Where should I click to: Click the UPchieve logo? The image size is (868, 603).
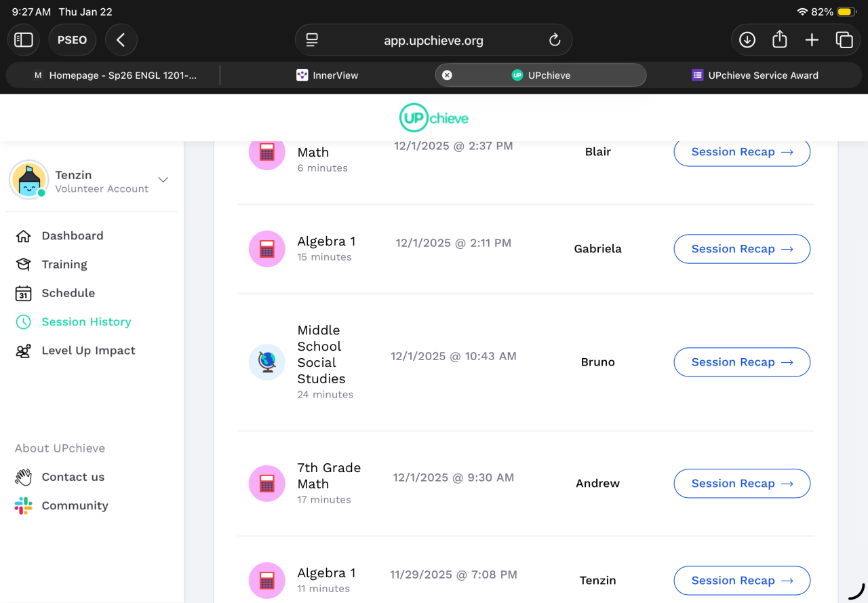click(434, 118)
